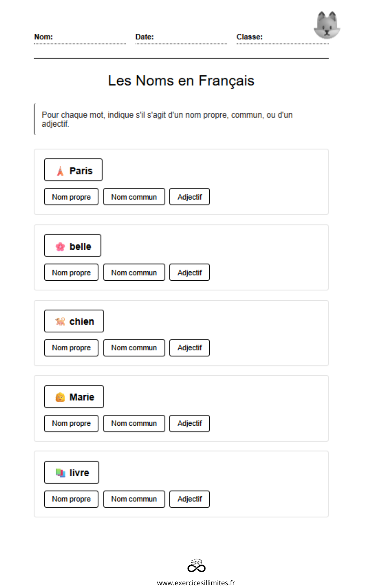This screenshot has height=588, width=392.
Task: Select Nom propre for Paris
Action: pyautogui.click(x=71, y=197)
